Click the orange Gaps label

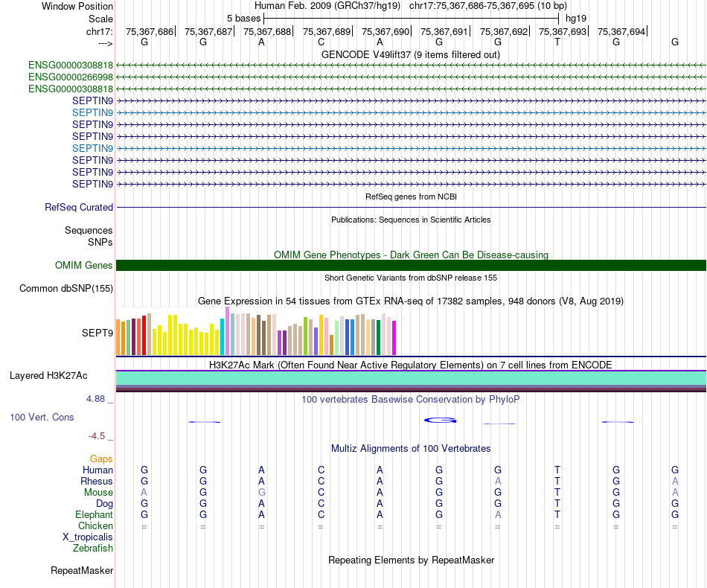[101, 459]
